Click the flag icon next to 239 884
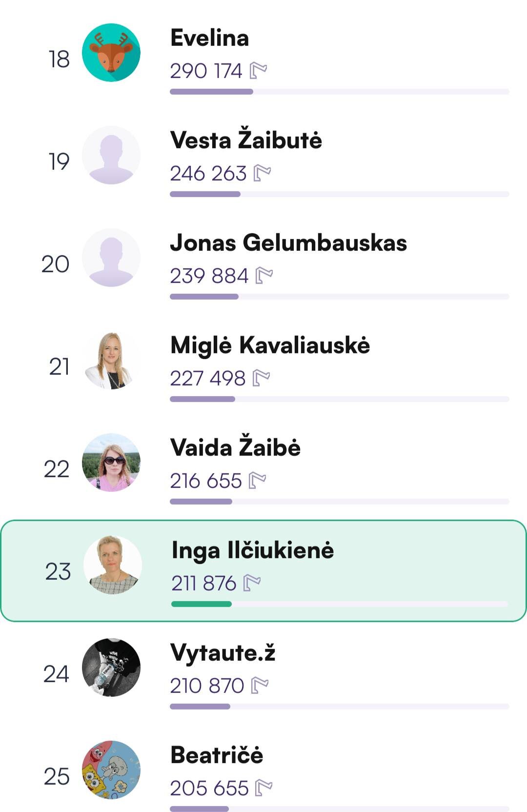The width and height of the screenshot is (527, 812). 264,276
